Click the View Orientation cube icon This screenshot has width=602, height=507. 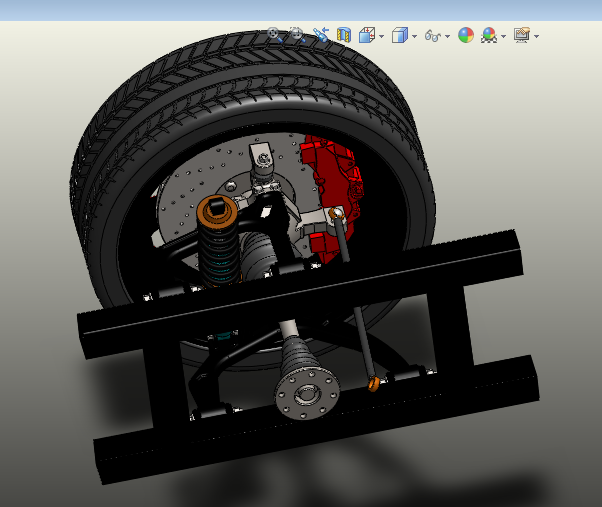pyautogui.click(x=367, y=35)
